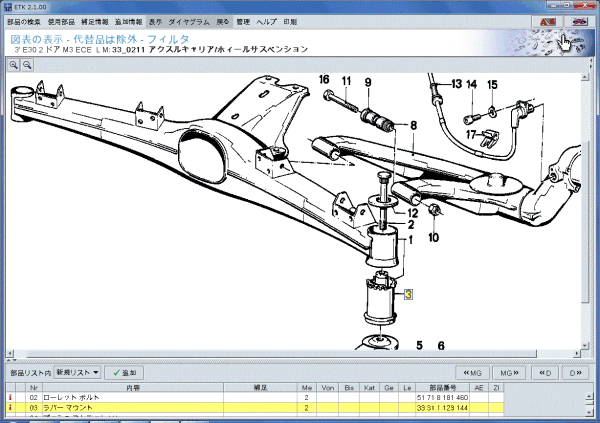Click the zoom out magnifier icon
The image size is (600, 423).
(28, 64)
